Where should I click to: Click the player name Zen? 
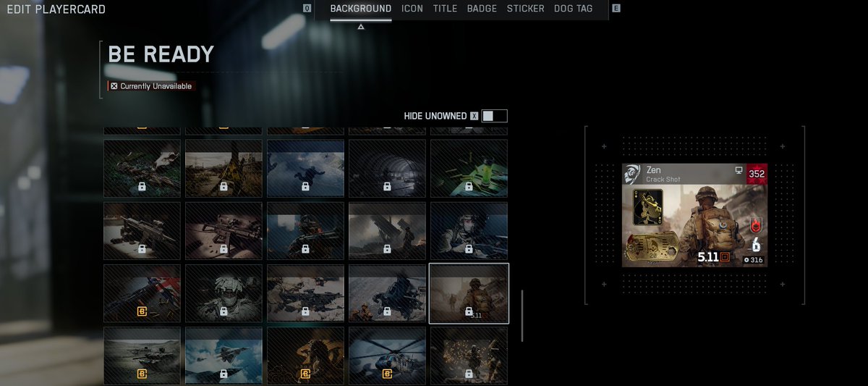point(653,170)
